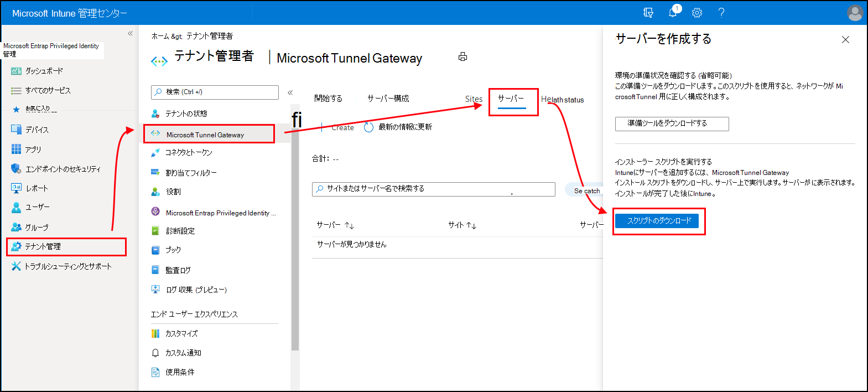Sort by サーバー column header
868x392 pixels.
pyautogui.click(x=335, y=225)
